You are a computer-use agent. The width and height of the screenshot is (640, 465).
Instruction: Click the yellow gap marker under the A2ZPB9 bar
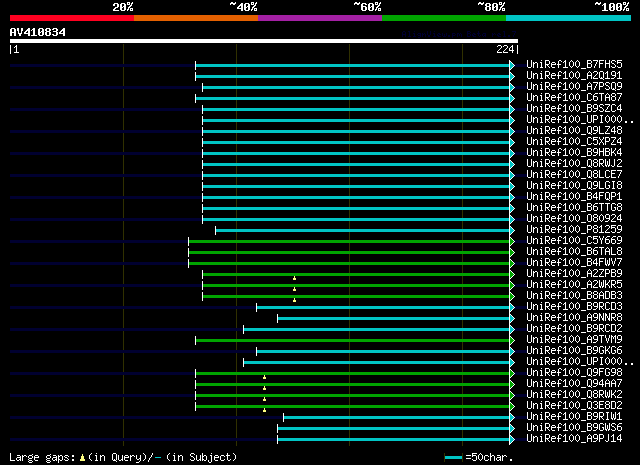click(294, 278)
